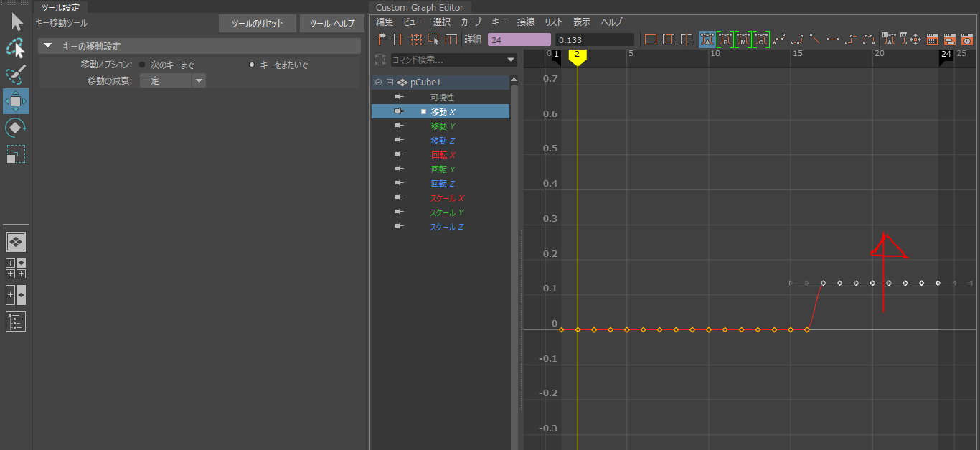The height and width of the screenshot is (450, 980).
Task: Select the 次のキーまで radio option
Action: (x=142, y=65)
